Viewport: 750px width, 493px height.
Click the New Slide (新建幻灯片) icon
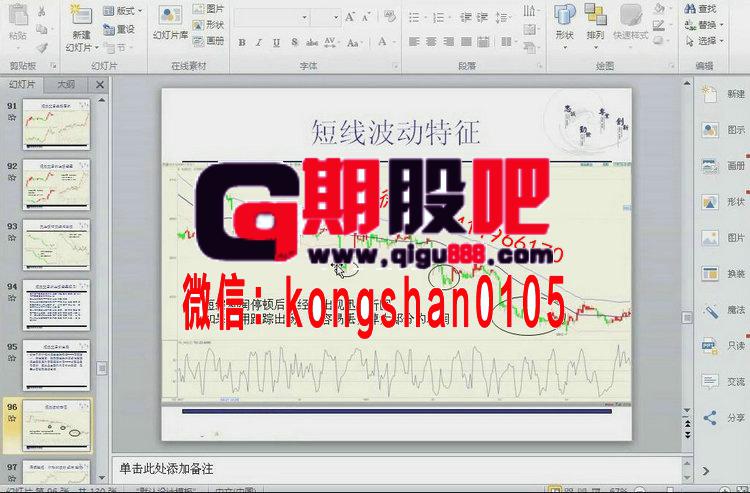coord(81,16)
